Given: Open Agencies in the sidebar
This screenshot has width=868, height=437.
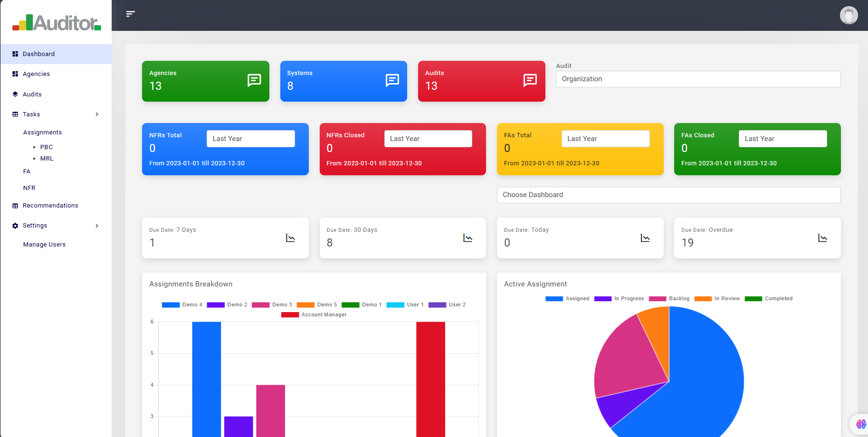Looking at the screenshot, I should (x=36, y=74).
